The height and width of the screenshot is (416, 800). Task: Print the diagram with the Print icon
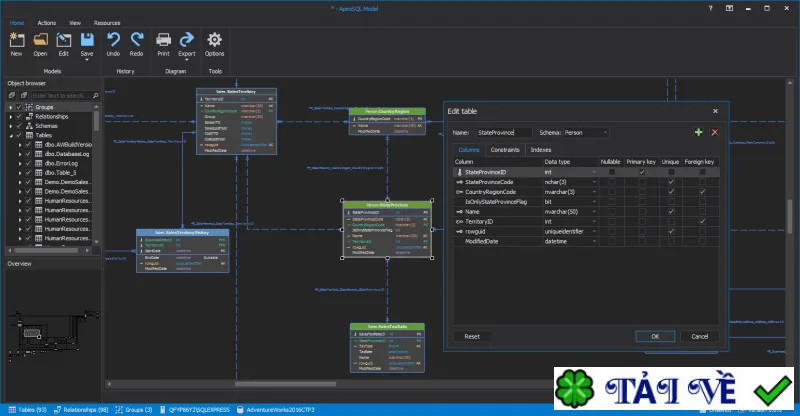coord(163,40)
